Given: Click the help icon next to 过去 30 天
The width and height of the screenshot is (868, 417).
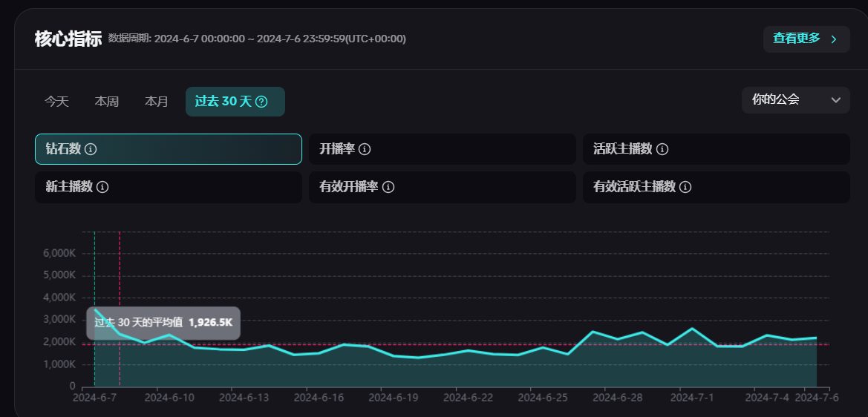Looking at the screenshot, I should 262,102.
